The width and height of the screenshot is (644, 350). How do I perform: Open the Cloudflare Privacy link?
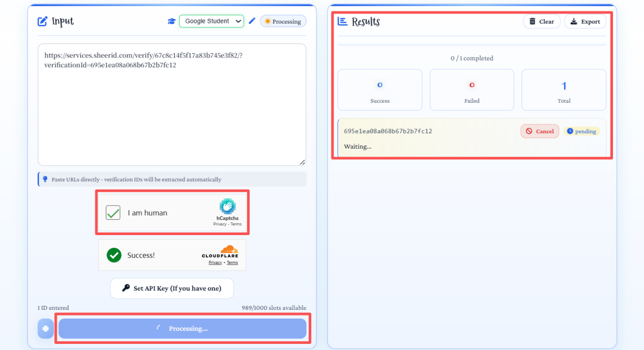tap(215, 262)
